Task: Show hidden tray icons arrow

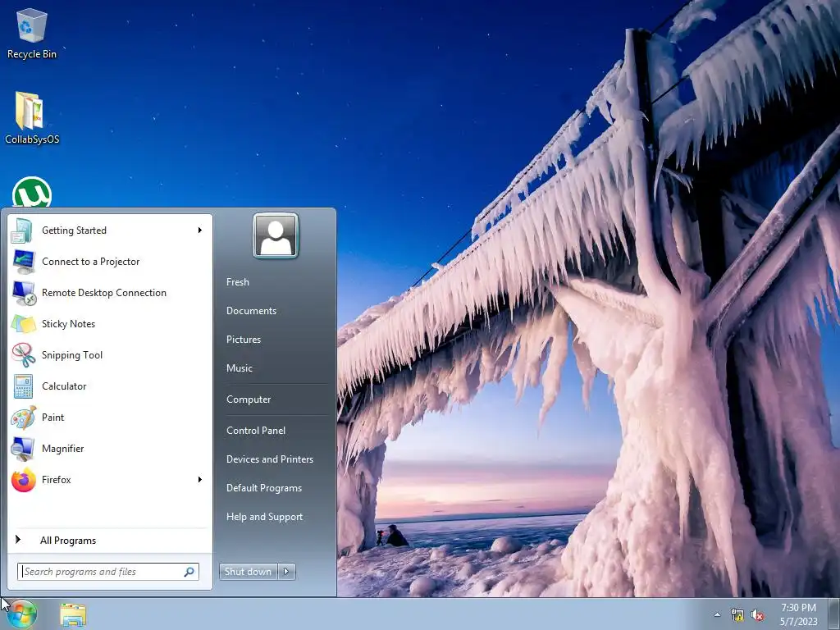Action: (717, 614)
